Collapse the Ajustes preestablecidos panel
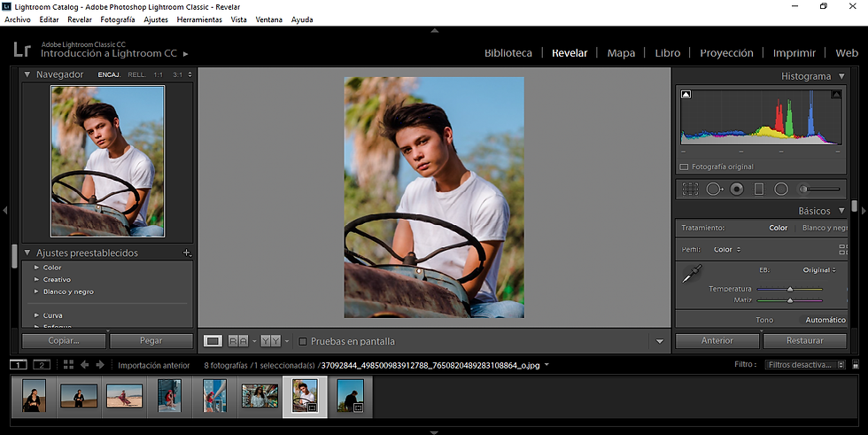 pos(27,252)
